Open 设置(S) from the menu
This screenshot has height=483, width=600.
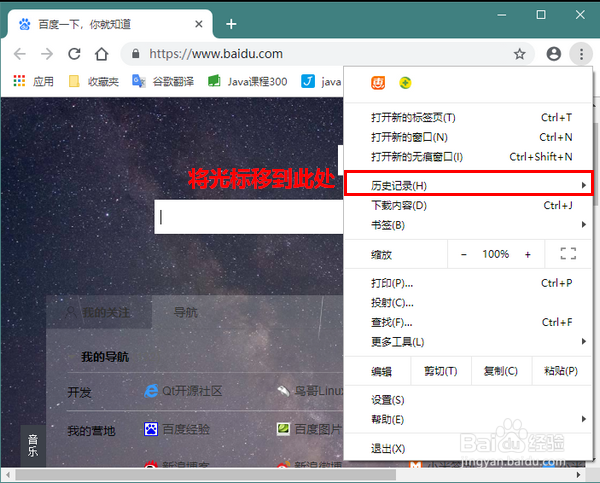point(468,400)
